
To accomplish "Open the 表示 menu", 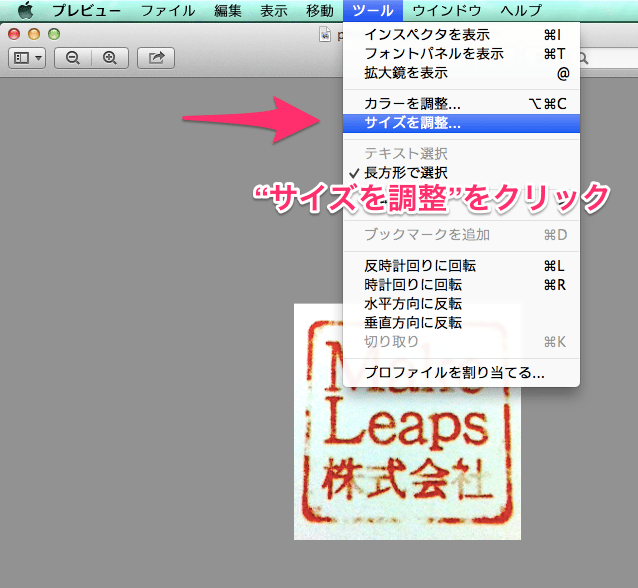I will 273,11.
